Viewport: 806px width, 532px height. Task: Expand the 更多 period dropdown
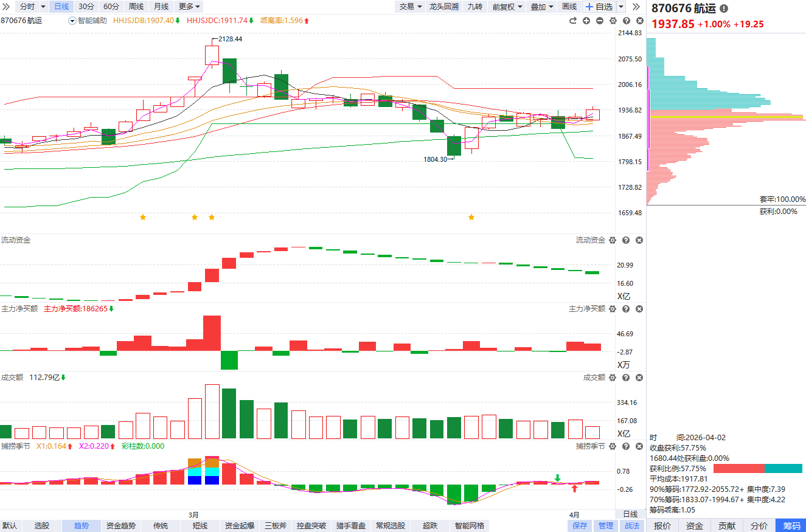(x=189, y=7)
